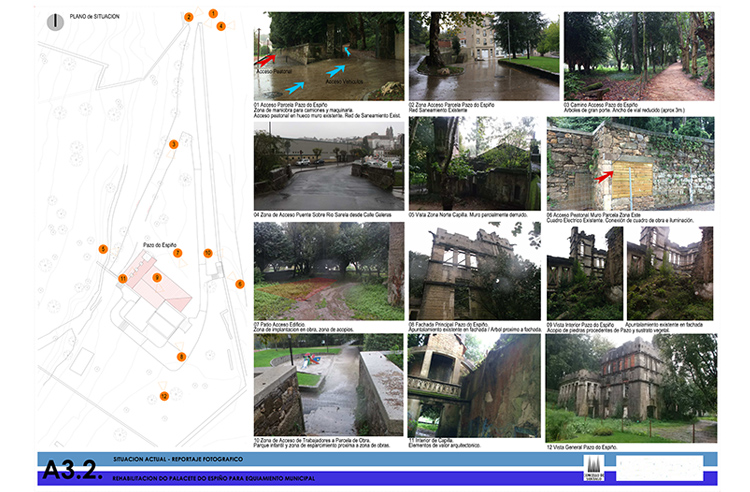Open photo 03 Camino Acceso forest path
Screen dimensions: 750x492
tap(639, 56)
